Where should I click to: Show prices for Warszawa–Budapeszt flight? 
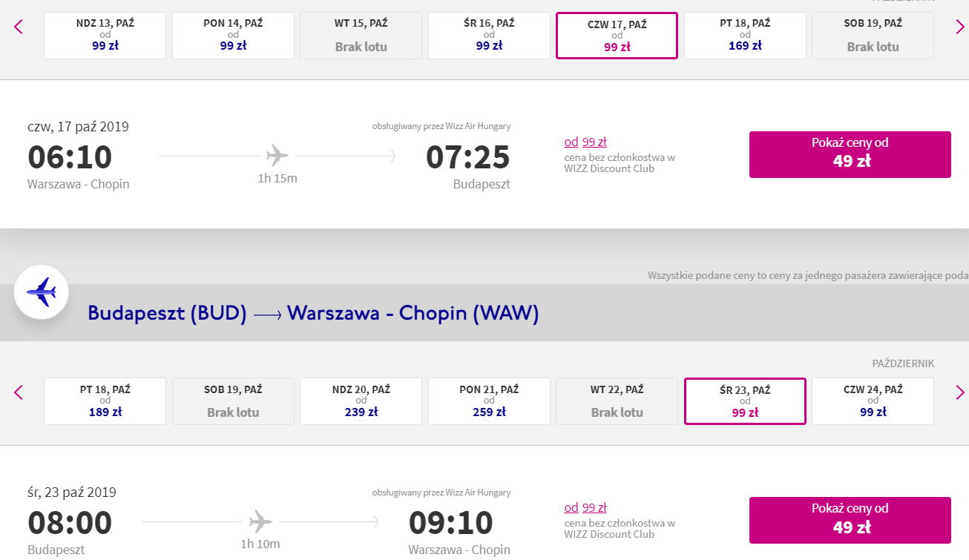[x=850, y=154]
